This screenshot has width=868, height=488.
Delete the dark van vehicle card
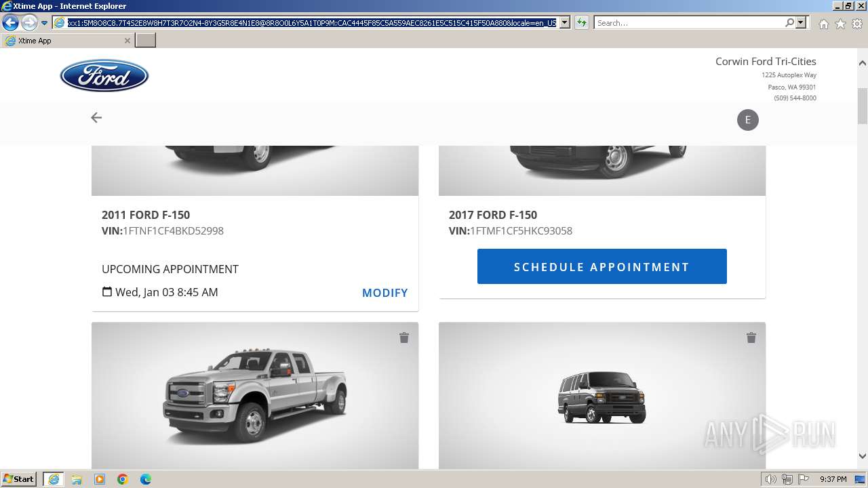(x=751, y=338)
